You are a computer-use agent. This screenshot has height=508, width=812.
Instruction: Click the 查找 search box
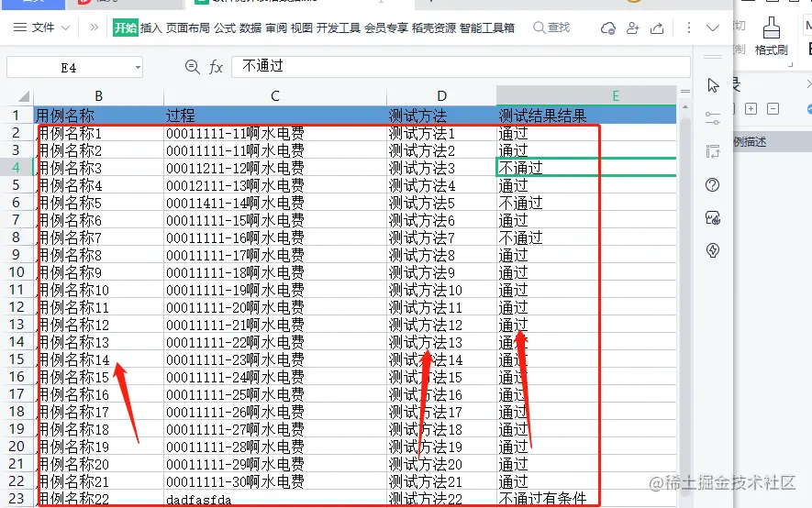(551, 28)
